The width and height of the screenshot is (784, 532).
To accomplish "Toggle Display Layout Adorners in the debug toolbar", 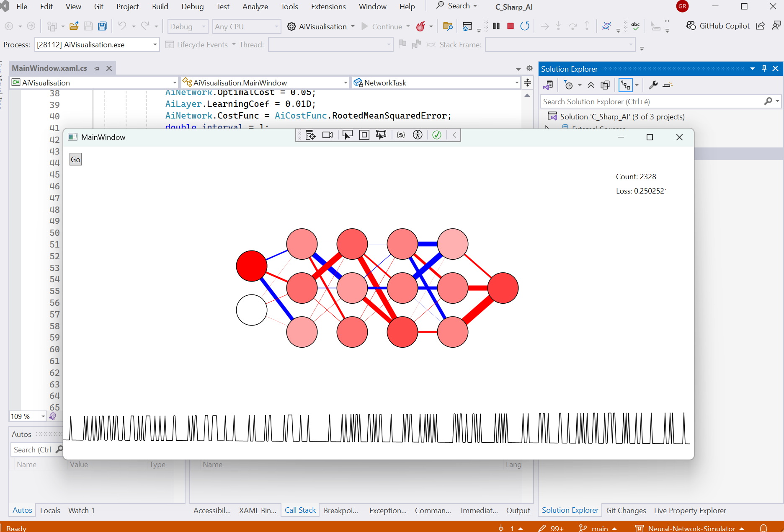I will coord(364,135).
